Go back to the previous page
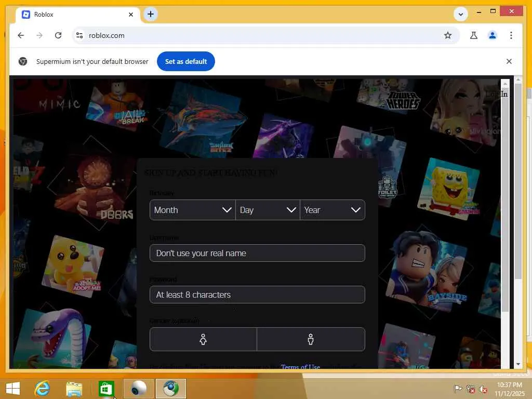The height and width of the screenshot is (399, 532). point(21,35)
